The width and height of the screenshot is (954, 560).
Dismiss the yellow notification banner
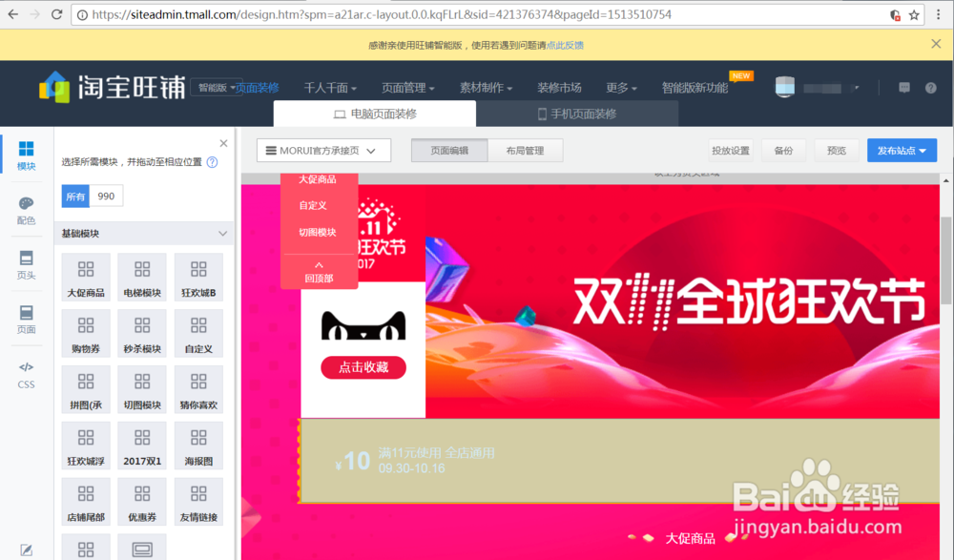point(936,43)
